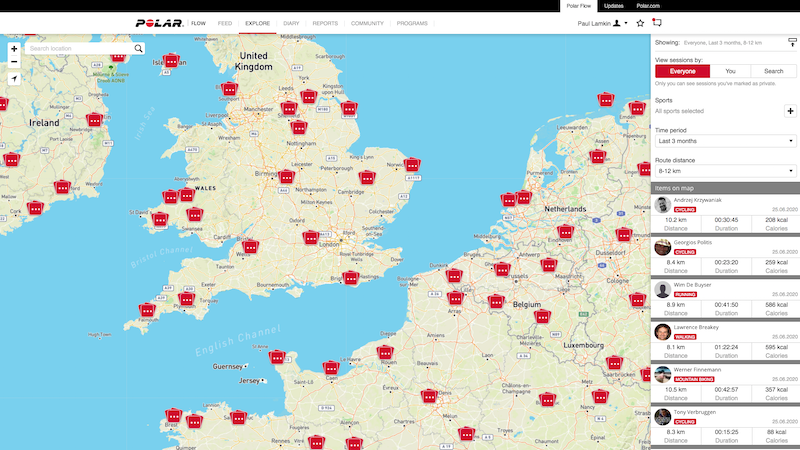Click the Items on map header
800x450 pixels.
point(726,188)
